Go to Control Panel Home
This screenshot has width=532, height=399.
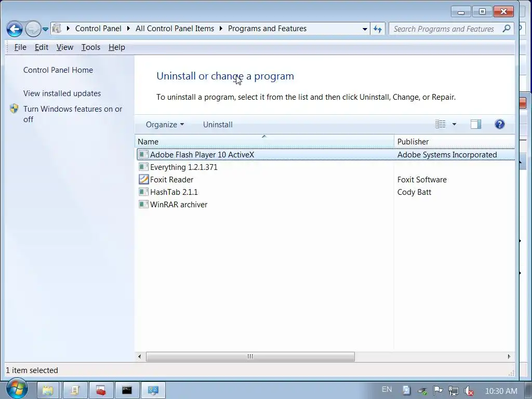[58, 70]
